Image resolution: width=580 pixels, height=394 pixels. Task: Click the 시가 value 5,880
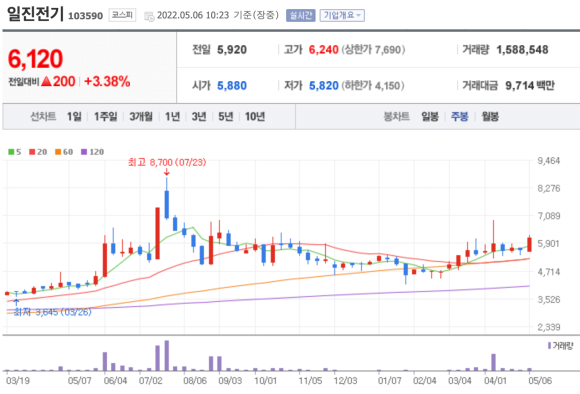(232, 85)
